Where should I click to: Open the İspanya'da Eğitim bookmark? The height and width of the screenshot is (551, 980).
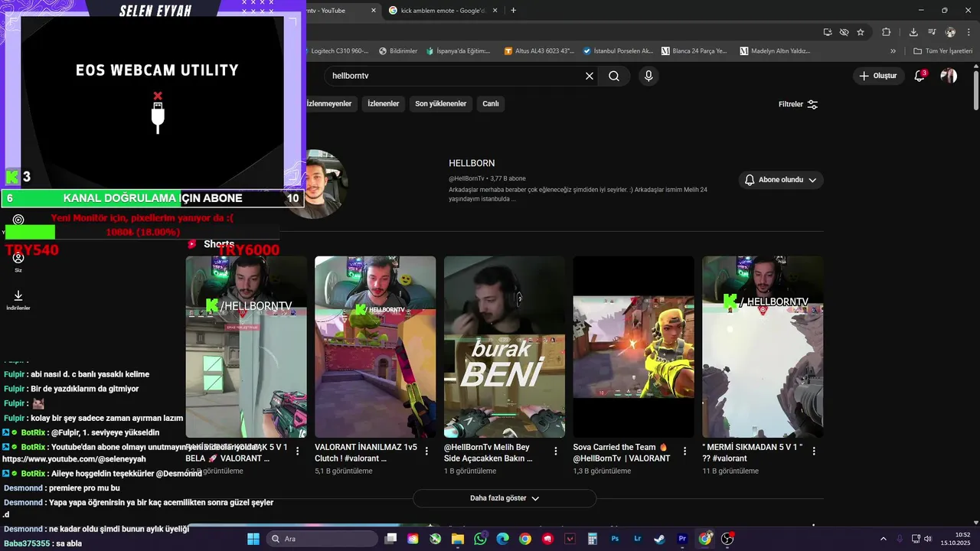pyautogui.click(x=458, y=51)
